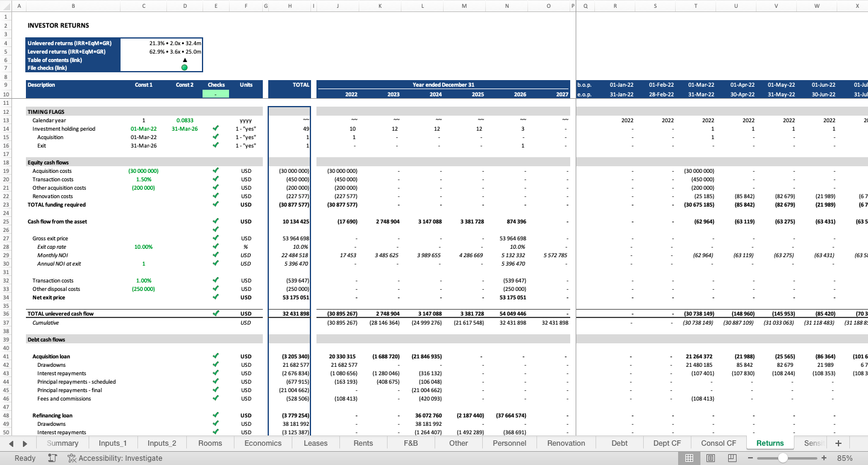Click the green check for Refinancing loan
Screen dimensions: 868x465
tap(216, 416)
